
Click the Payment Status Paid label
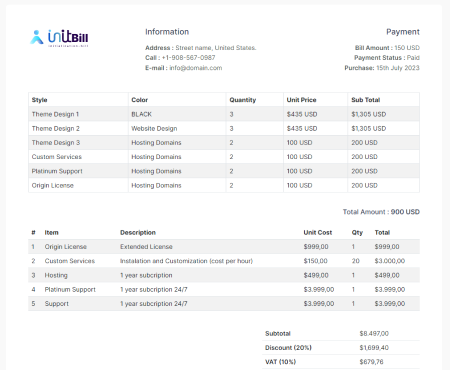pyautogui.click(x=387, y=58)
